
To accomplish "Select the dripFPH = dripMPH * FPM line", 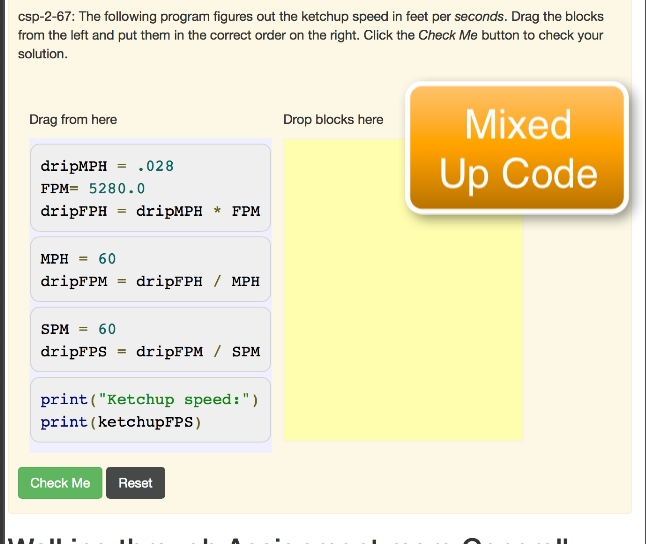I will pyautogui.click(x=150, y=211).
